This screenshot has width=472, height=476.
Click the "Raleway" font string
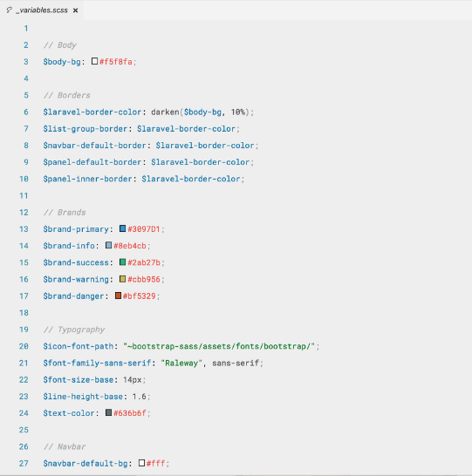[181, 363]
